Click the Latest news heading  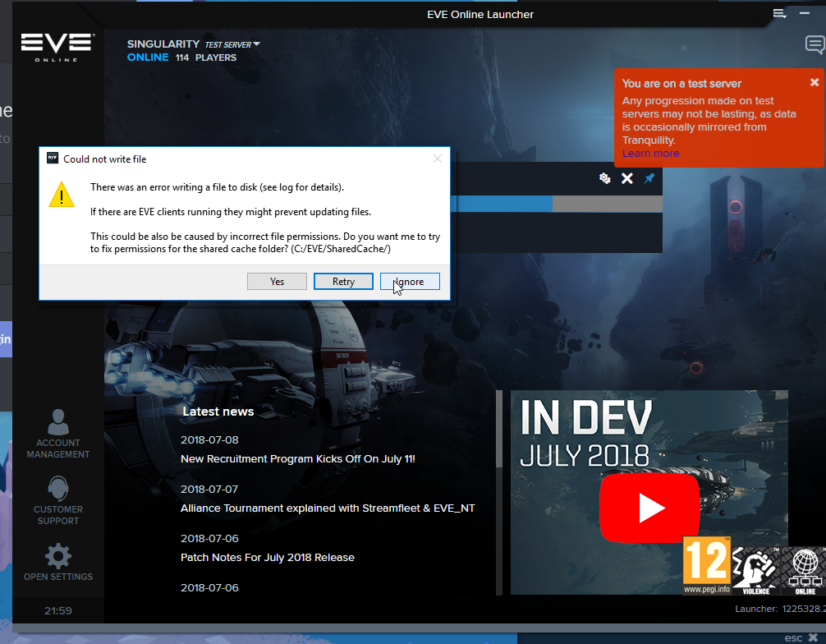click(x=218, y=412)
